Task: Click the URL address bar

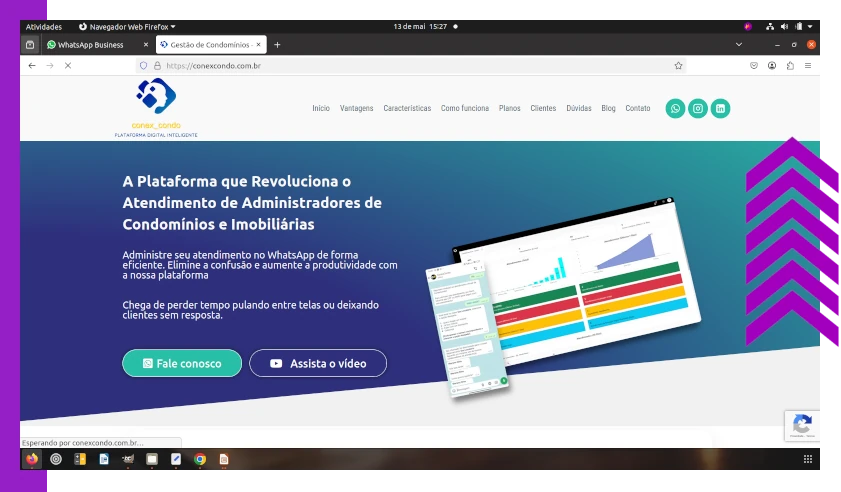Action: click(x=400, y=65)
